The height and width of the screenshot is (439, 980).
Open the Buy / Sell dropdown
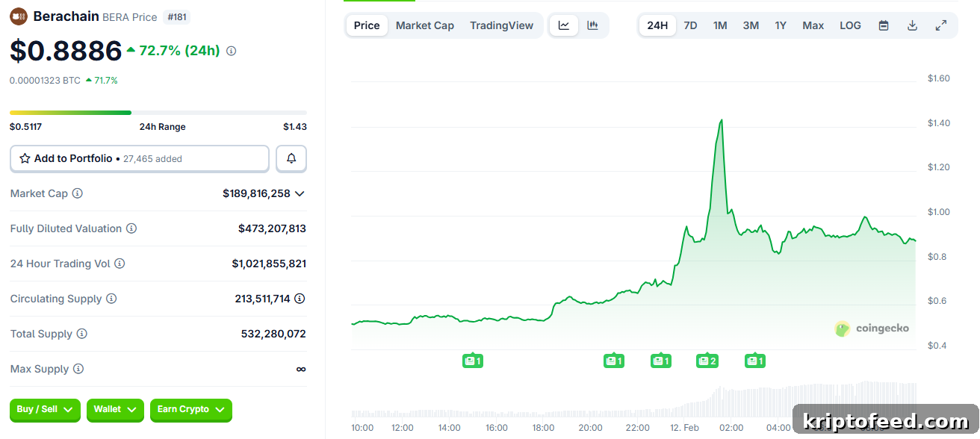pos(45,410)
